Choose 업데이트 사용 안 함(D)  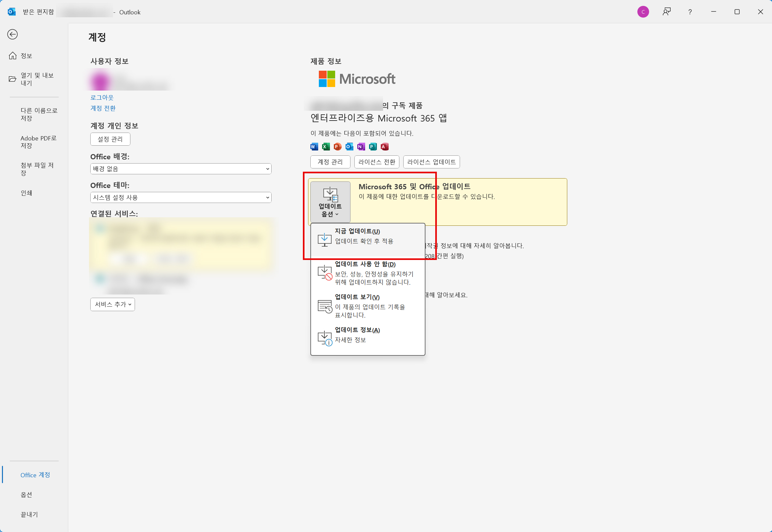(367, 273)
